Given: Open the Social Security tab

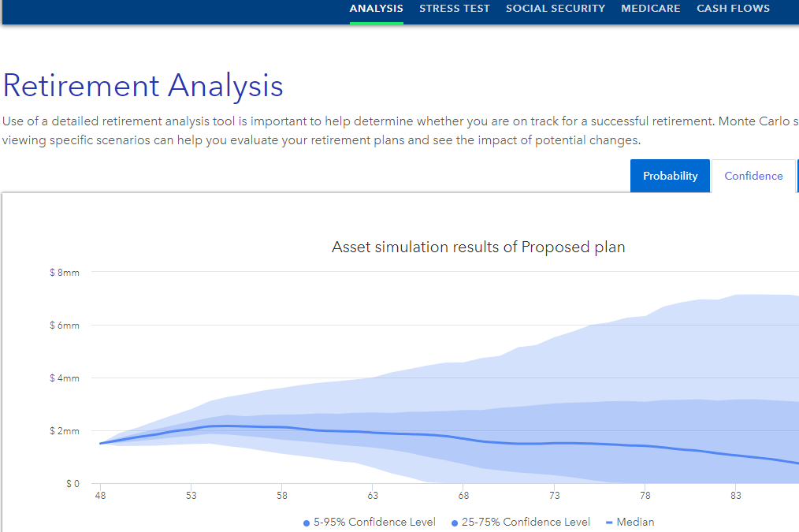Looking at the screenshot, I should click(x=556, y=9).
